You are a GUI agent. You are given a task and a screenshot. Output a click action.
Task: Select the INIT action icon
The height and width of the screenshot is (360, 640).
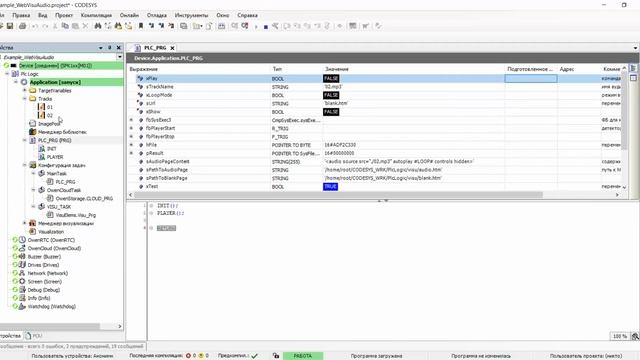[41, 149]
